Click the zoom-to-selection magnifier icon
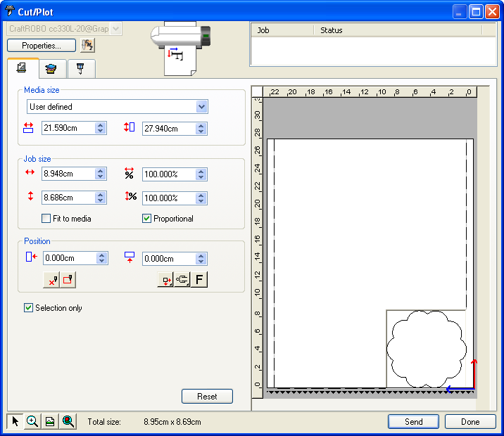The image size is (504, 436). (68, 421)
